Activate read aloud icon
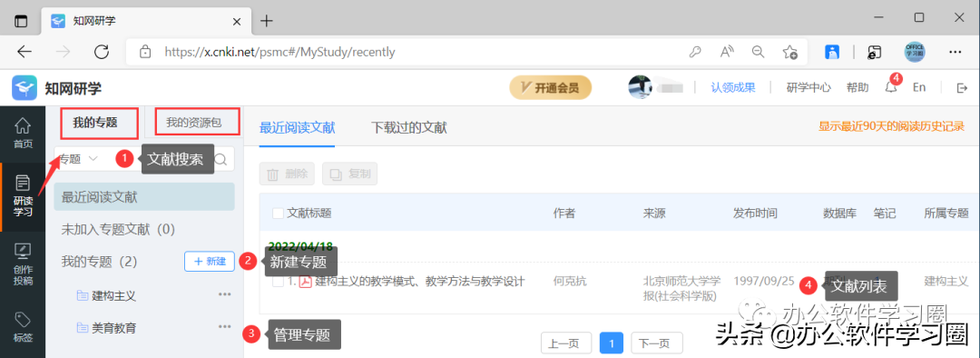The image size is (980, 358). coord(726,52)
